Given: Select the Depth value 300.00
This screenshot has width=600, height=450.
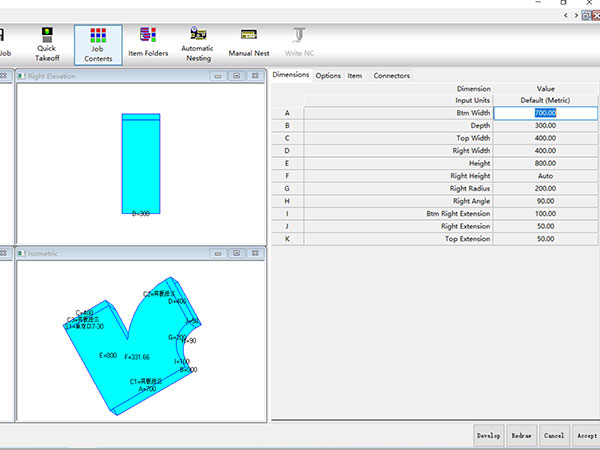Looking at the screenshot, I should [x=545, y=126].
